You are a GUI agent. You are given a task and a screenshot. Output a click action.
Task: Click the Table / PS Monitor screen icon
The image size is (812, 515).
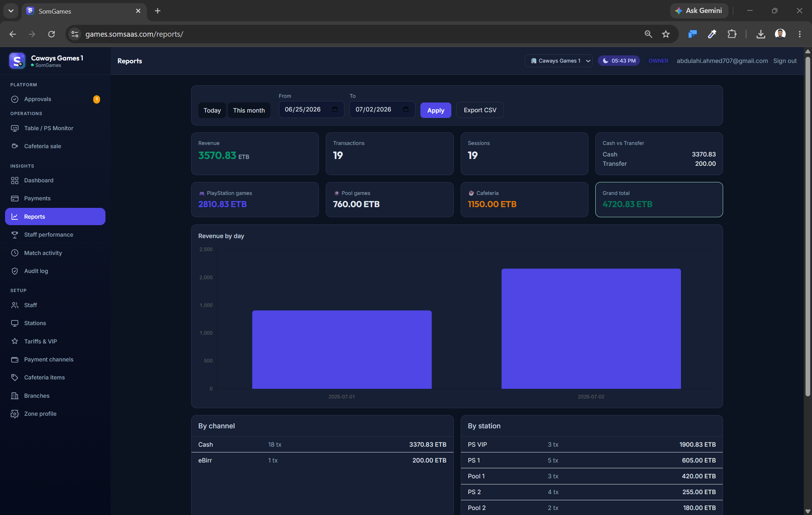15,128
